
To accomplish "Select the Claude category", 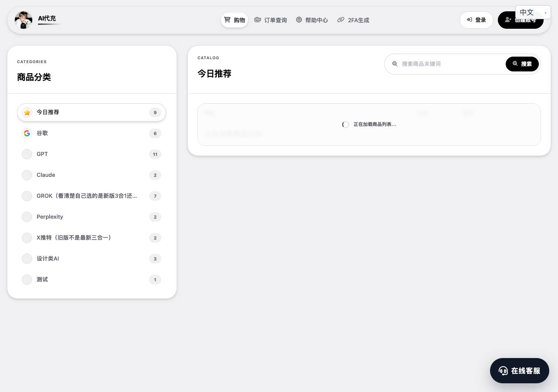I will [92, 175].
